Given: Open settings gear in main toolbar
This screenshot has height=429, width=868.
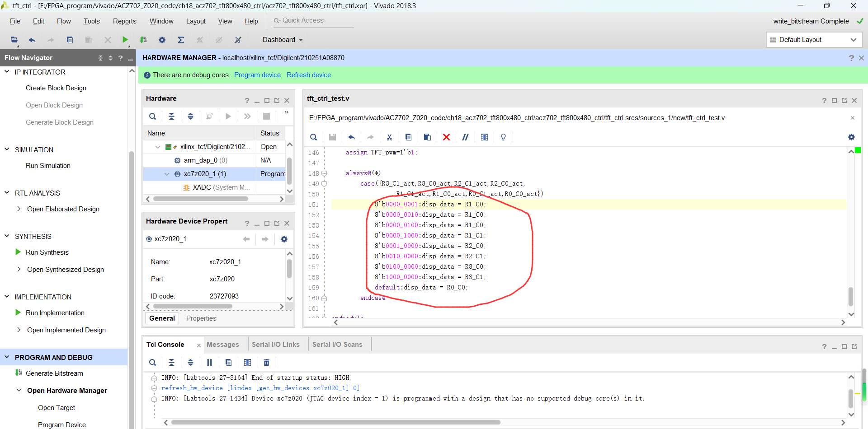Looking at the screenshot, I should (162, 40).
